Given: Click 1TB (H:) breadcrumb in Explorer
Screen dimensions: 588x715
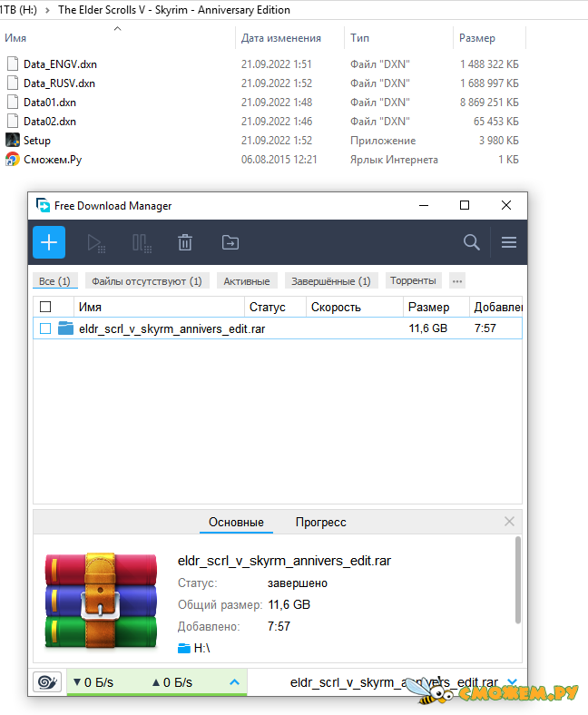Looking at the screenshot, I should (19, 10).
